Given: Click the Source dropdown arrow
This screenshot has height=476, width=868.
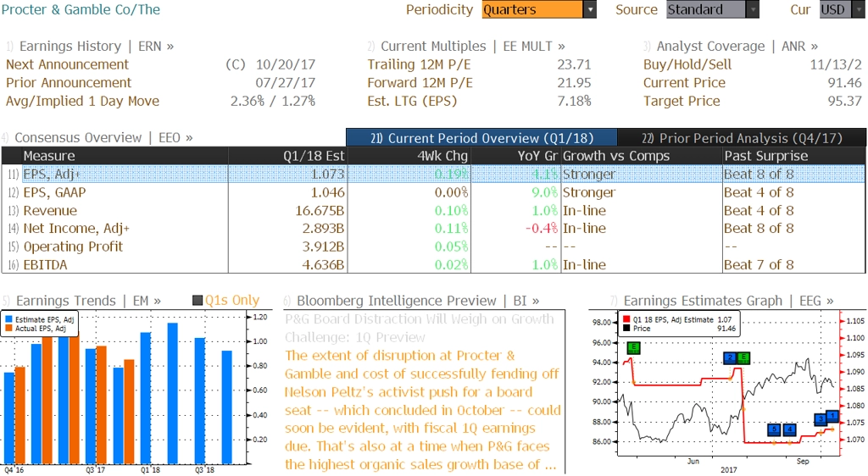Looking at the screenshot, I should click(x=753, y=9).
